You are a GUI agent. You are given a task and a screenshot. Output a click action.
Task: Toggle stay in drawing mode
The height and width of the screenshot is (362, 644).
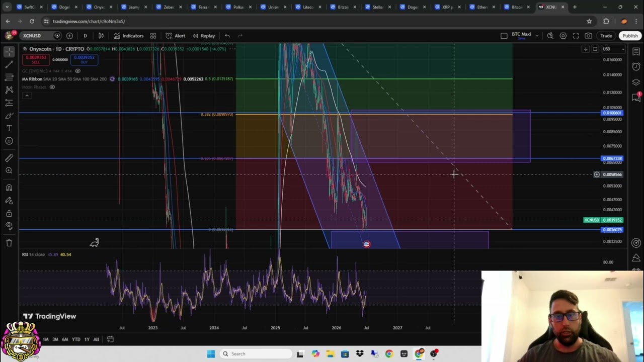[x=9, y=200]
